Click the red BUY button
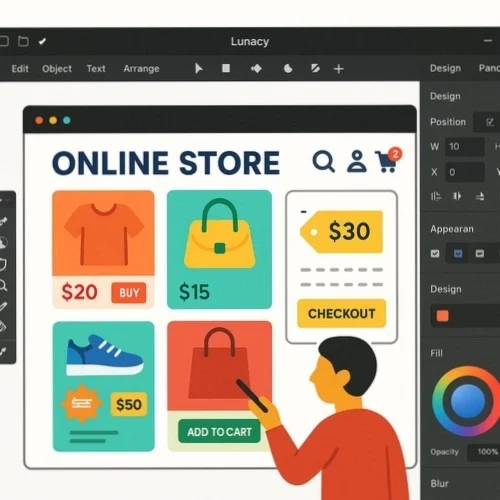Image resolution: width=500 pixels, height=500 pixels. click(129, 293)
